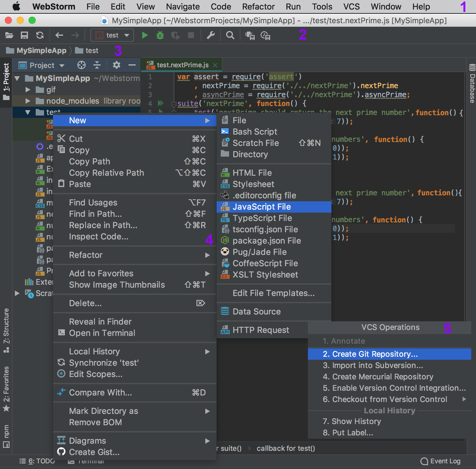The height and width of the screenshot is (469, 476).
Task: Select Pug/Jade File in New submenu
Action: click(x=274, y=252)
